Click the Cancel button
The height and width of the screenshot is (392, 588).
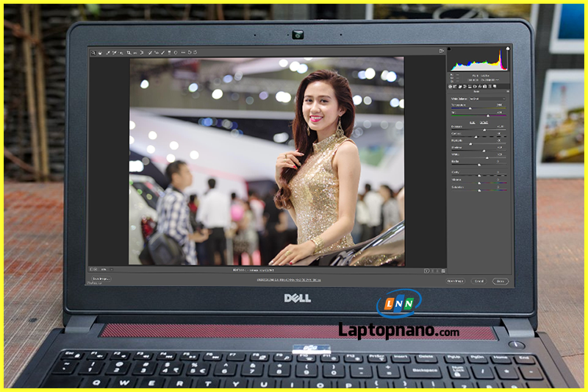pyautogui.click(x=479, y=281)
